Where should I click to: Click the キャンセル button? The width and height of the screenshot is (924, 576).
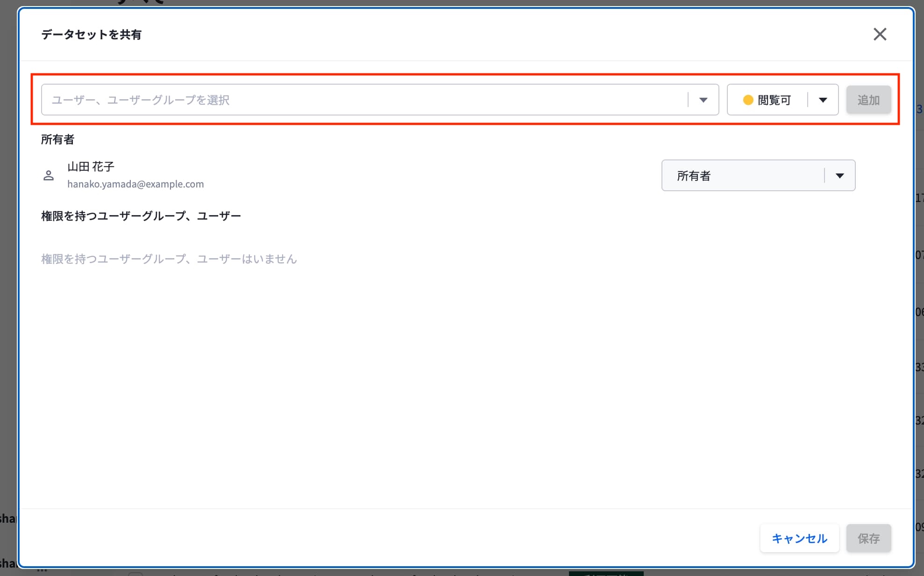pyautogui.click(x=799, y=538)
